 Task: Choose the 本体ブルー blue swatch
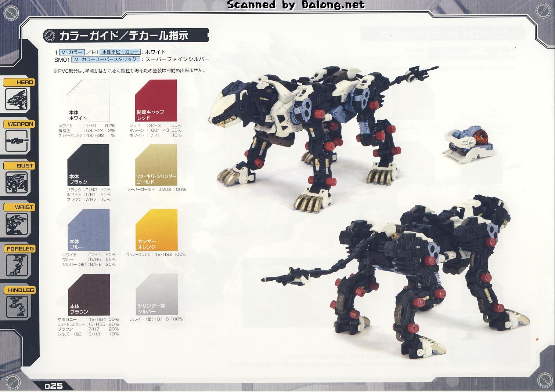coord(89,230)
